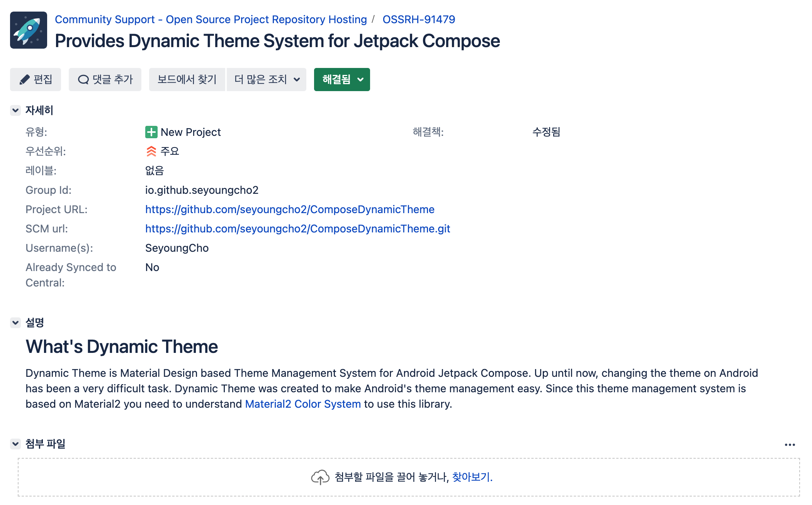This screenshot has width=812, height=505.
Task: Click 찾아보기 browse files link
Action: tap(472, 477)
